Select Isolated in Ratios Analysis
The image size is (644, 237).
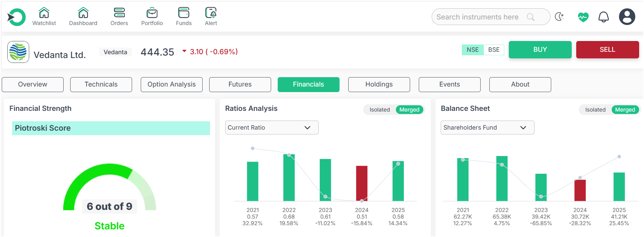click(x=380, y=110)
